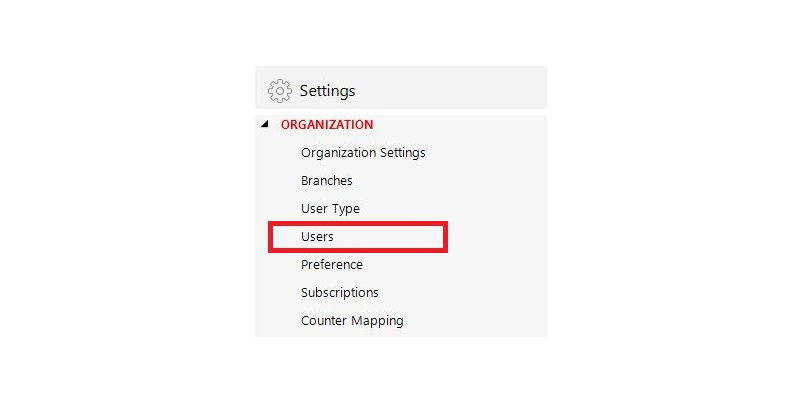Collapse the ORGANIZATION section triangle
The width and height of the screenshot is (800, 400).
pos(264,124)
